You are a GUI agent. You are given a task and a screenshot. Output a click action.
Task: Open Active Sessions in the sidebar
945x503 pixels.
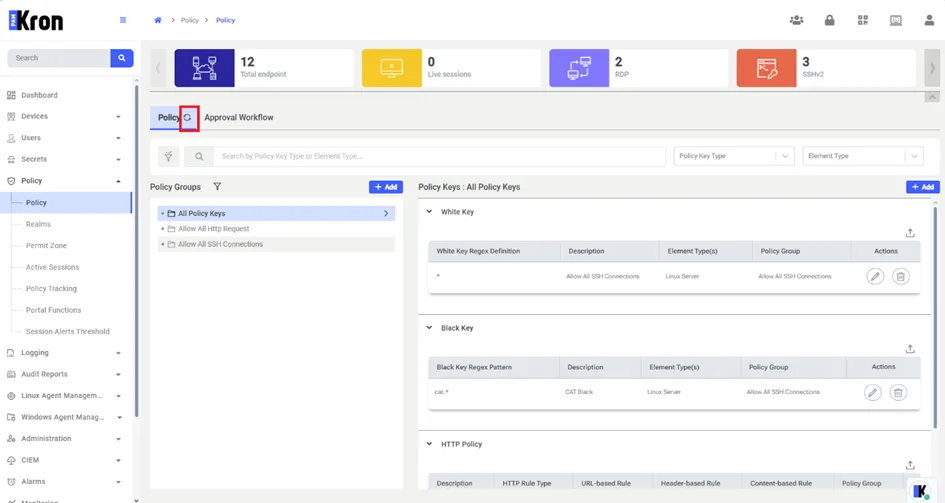pyautogui.click(x=52, y=267)
